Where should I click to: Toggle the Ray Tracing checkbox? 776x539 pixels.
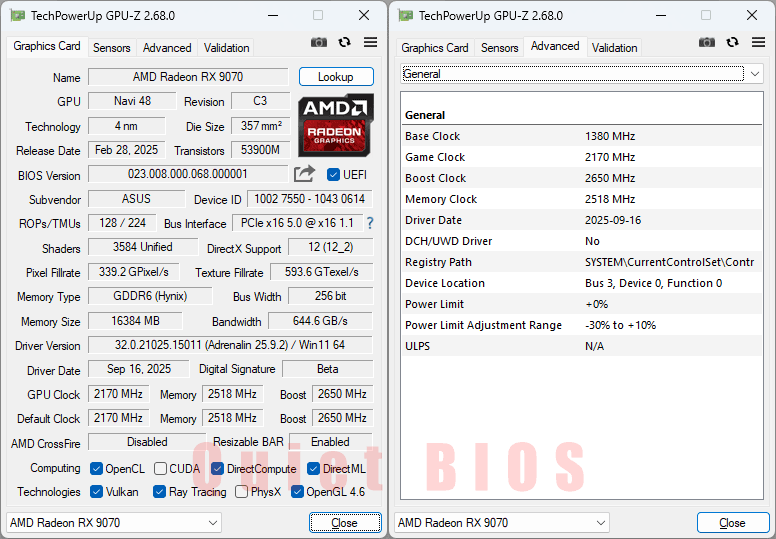tap(160, 492)
